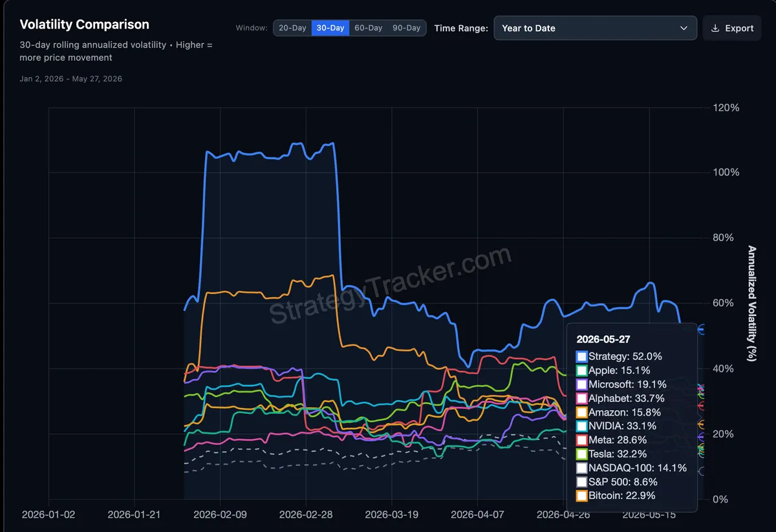Click the Volatility Comparison title
776x532 pixels.
coord(85,25)
